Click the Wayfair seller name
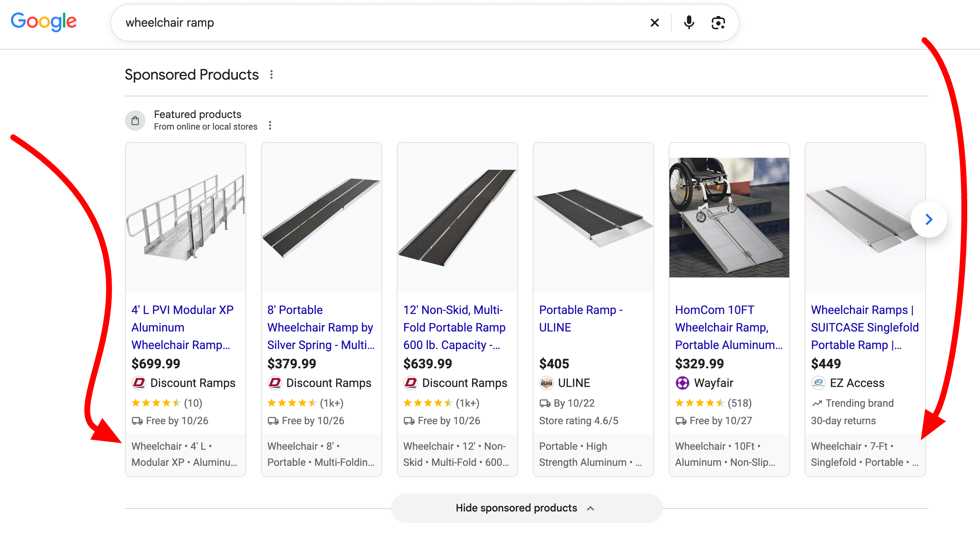The image size is (980, 533). [x=713, y=383]
